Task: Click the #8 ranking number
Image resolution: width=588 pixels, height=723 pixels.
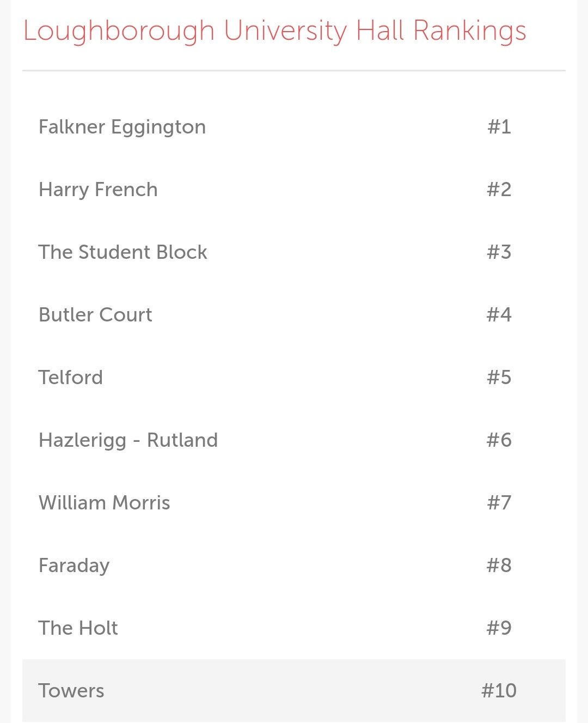Action: click(499, 566)
